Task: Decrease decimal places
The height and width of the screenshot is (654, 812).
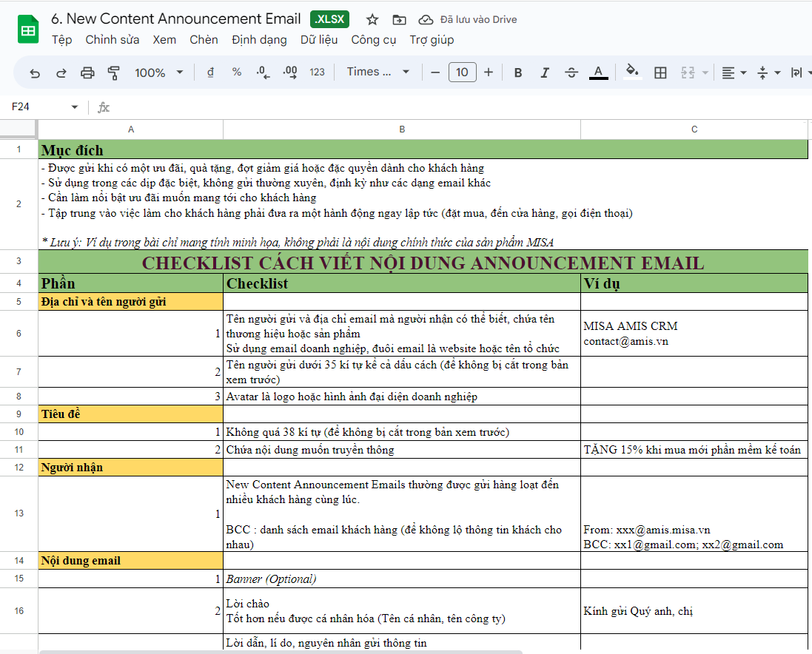Action: coord(263,73)
